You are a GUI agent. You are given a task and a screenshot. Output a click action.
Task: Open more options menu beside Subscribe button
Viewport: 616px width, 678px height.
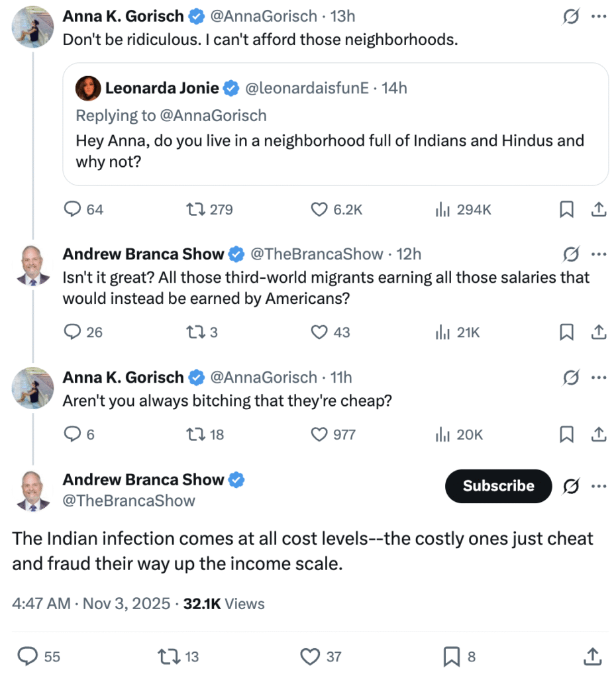[598, 486]
